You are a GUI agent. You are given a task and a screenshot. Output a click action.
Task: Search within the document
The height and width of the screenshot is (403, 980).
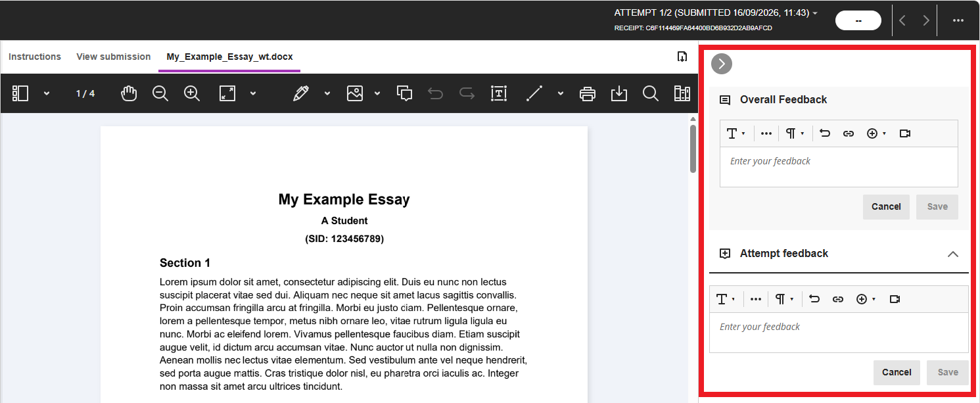(x=651, y=93)
